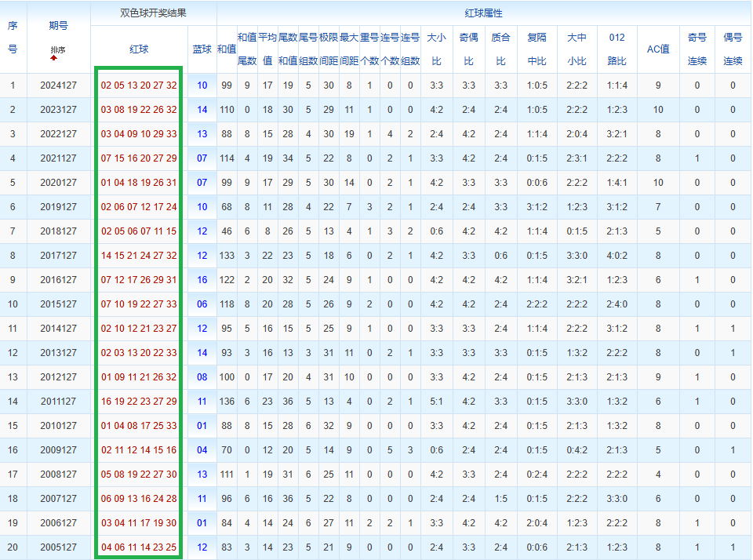Select issue number 2015127
The image size is (753, 560).
coord(59,304)
